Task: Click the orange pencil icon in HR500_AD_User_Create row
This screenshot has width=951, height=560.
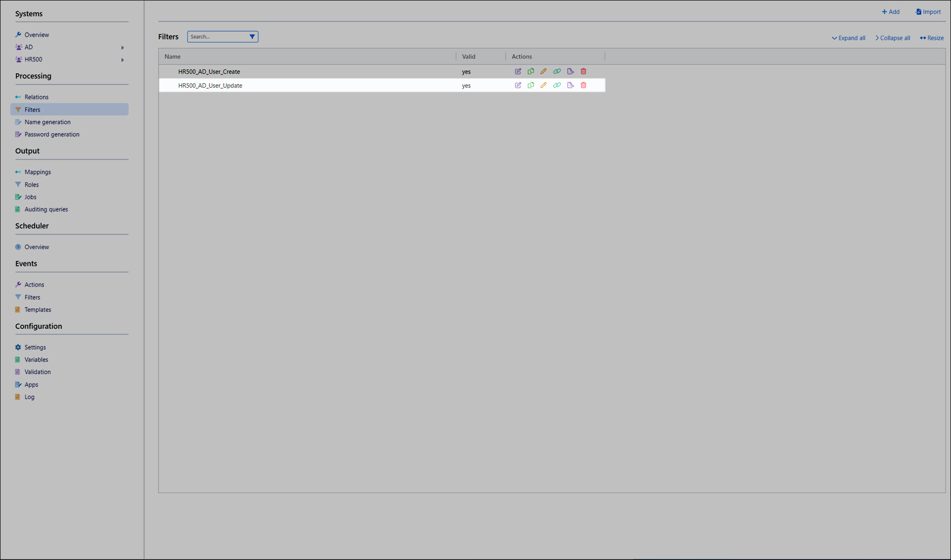Action: point(543,71)
